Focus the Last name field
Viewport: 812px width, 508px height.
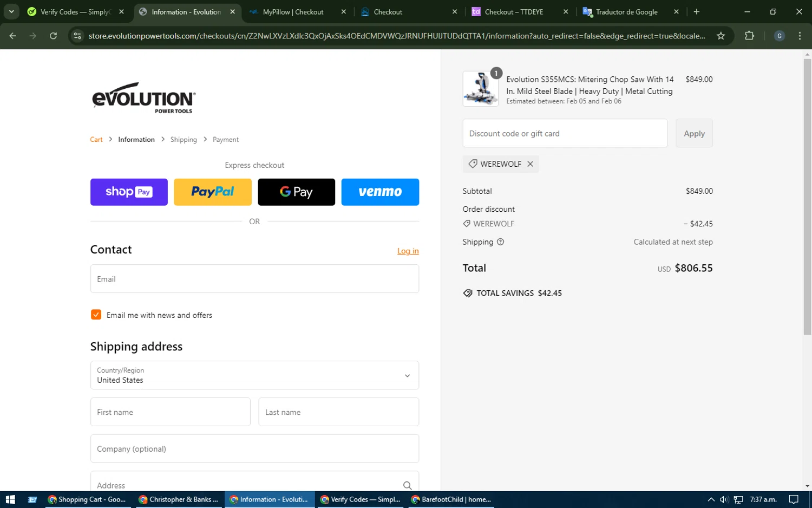pyautogui.click(x=339, y=412)
